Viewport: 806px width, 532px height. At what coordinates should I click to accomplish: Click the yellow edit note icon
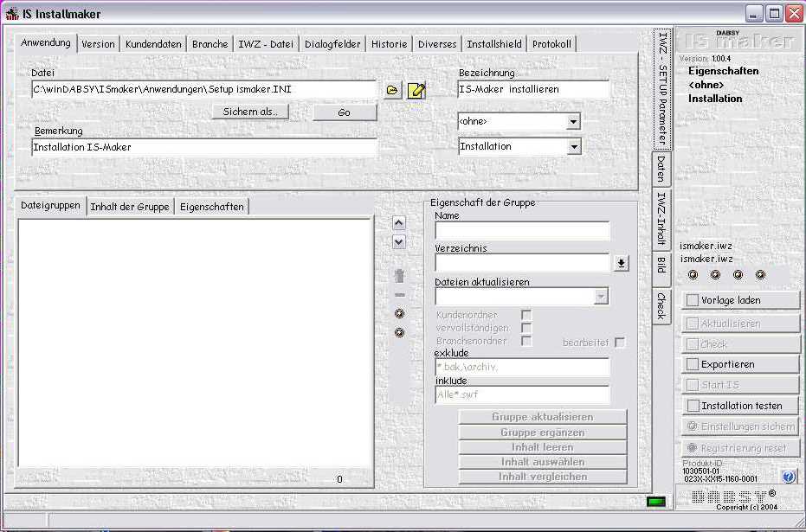pos(416,90)
